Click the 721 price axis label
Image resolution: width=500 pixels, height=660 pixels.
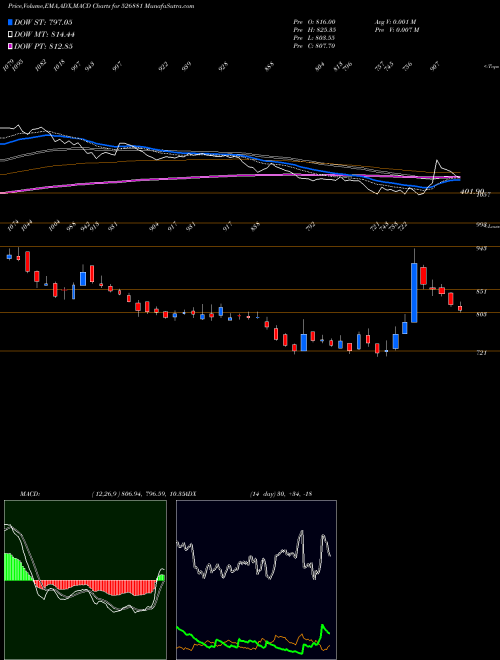pyautogui.click(x=482, y=353)
